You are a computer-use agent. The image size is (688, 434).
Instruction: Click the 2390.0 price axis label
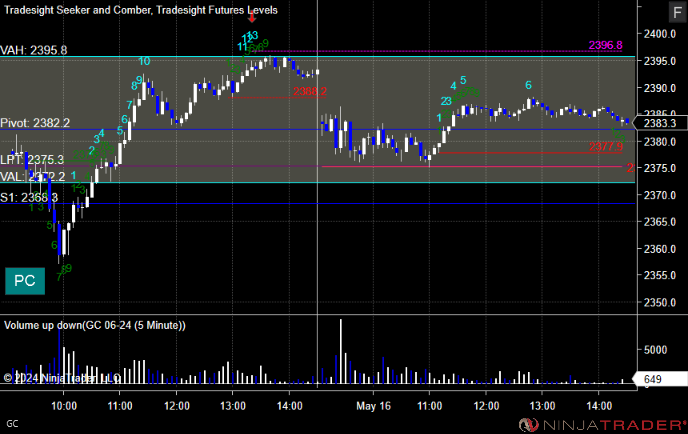click(x=659, y=88)
